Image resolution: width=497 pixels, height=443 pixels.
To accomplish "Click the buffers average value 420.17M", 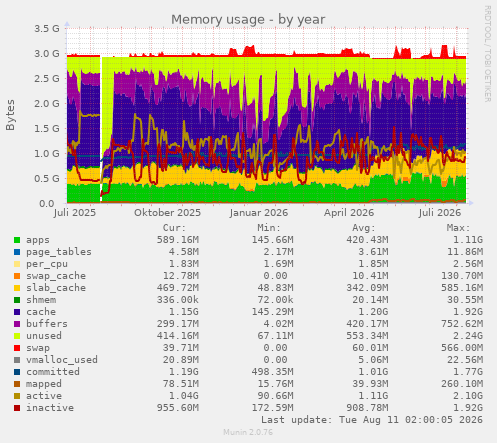I will pyautogui.click(x=367, y=324).
